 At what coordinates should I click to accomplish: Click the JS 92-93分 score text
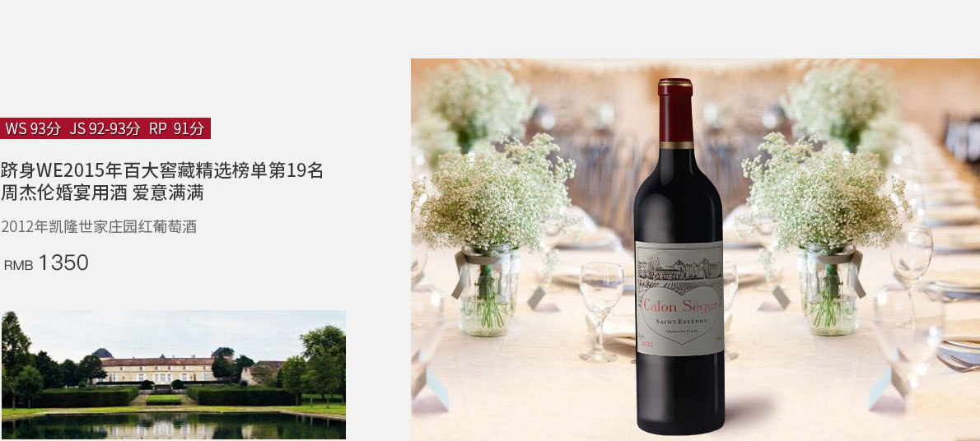click(105, 128)
